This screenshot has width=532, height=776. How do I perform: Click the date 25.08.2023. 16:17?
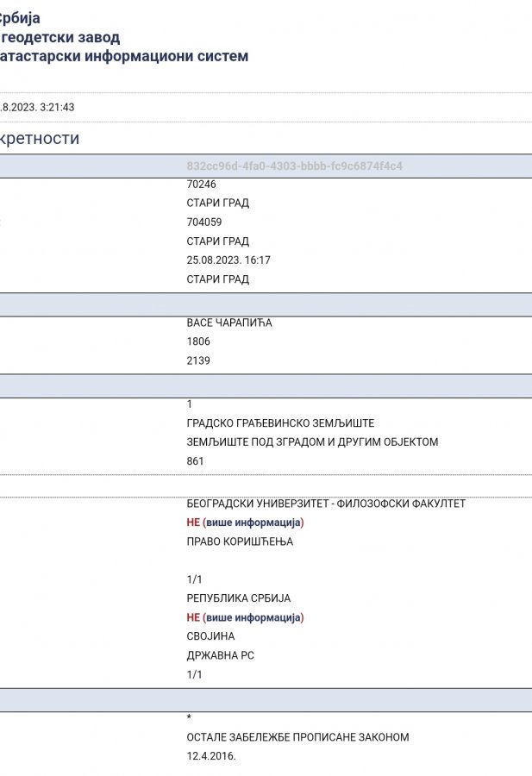[228, 260]
